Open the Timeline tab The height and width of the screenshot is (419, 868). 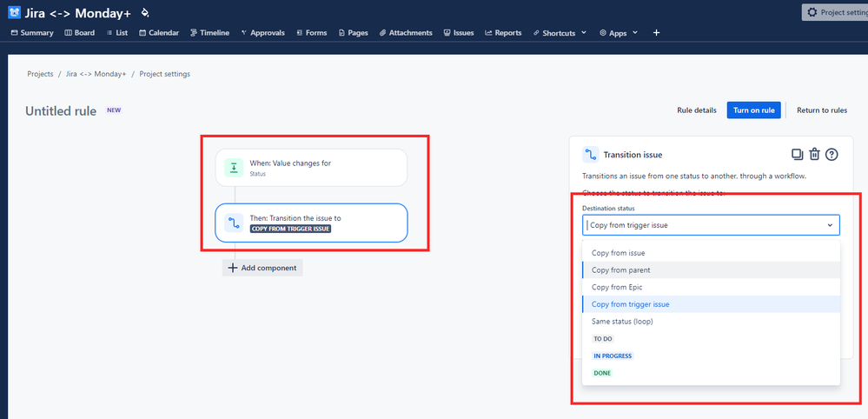209,33
